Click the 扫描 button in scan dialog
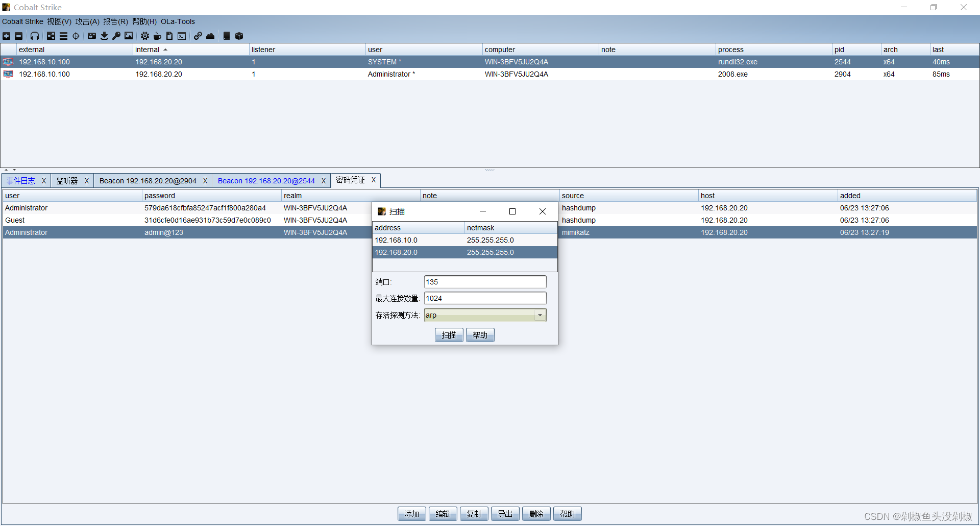Viewport: 980px width, 526px height. (x=449, y=335)
